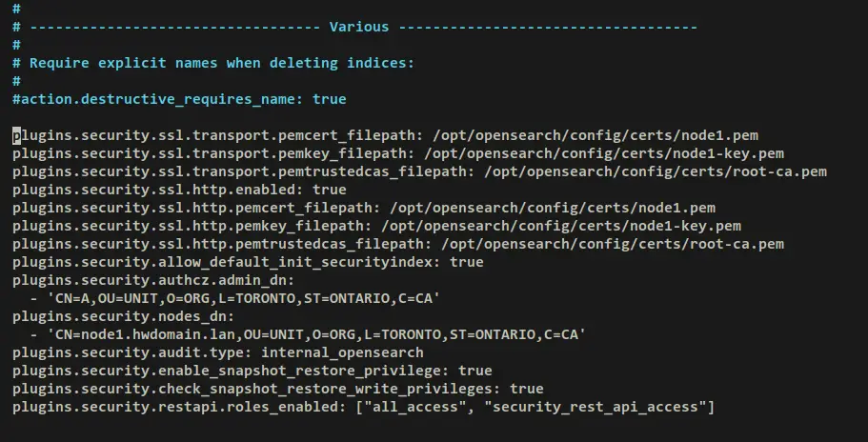The height and width of the screenshot is (442, 868).
Task: Click the plugins.security.nodes_dn key line
Action: pos(124,317)
